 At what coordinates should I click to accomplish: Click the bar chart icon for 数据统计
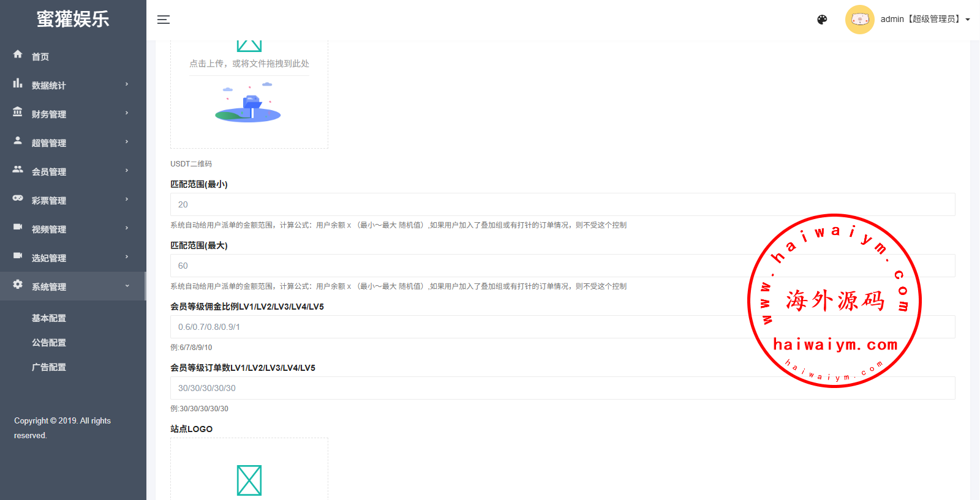[18, 83]
